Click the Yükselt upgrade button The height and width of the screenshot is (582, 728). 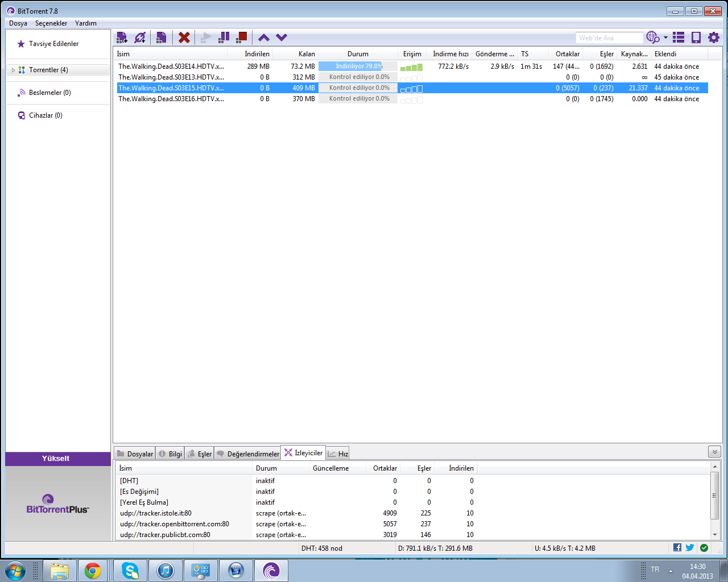click(58, 459)
